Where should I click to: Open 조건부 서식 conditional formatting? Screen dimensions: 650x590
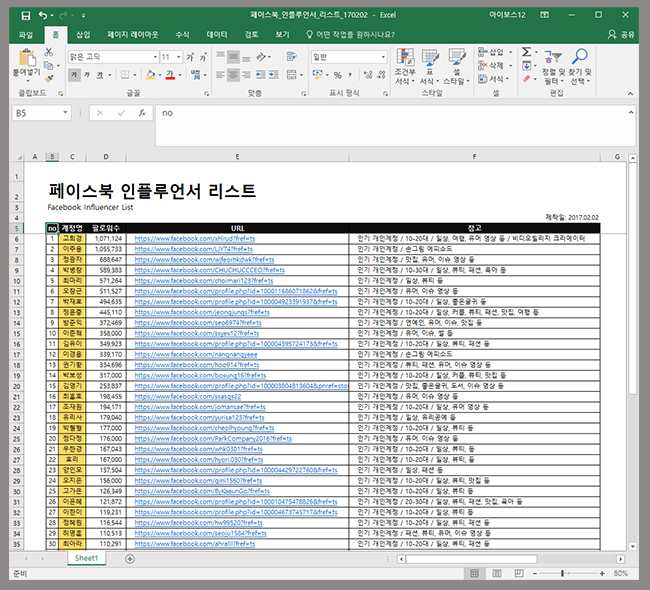coord(405,66)
